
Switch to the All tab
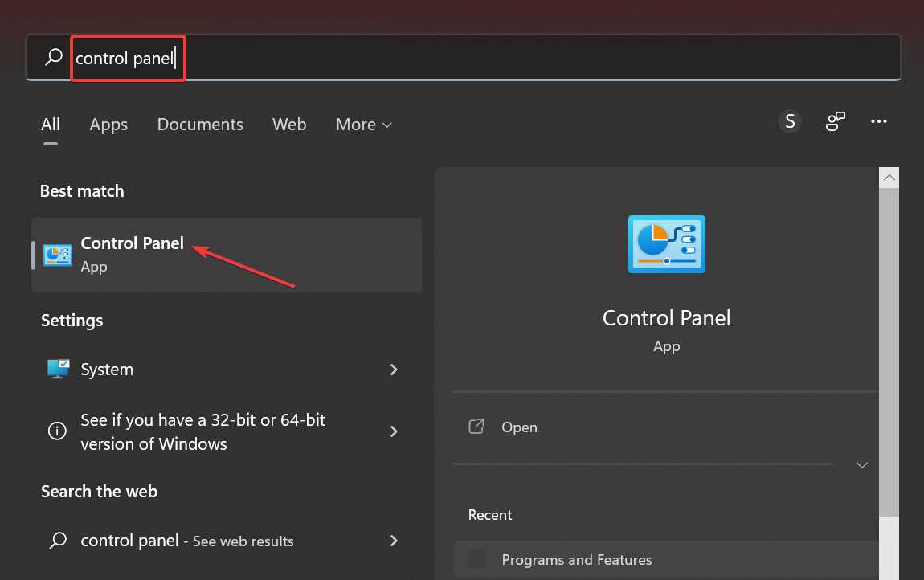click(51, 125)
